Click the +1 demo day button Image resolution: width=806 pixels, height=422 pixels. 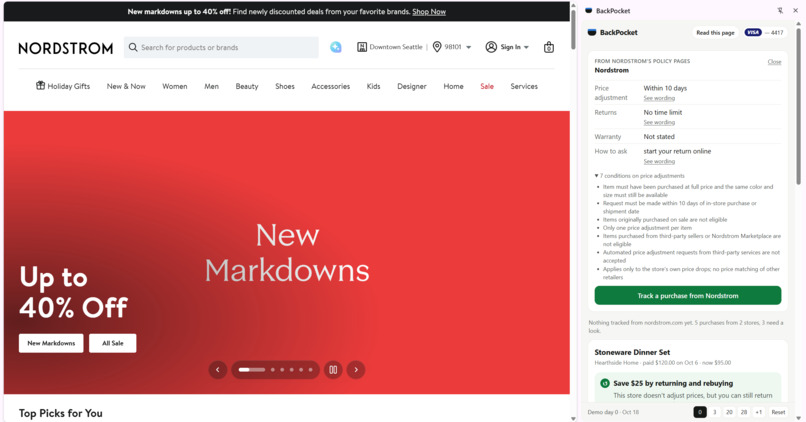click(x=759, y=412)
